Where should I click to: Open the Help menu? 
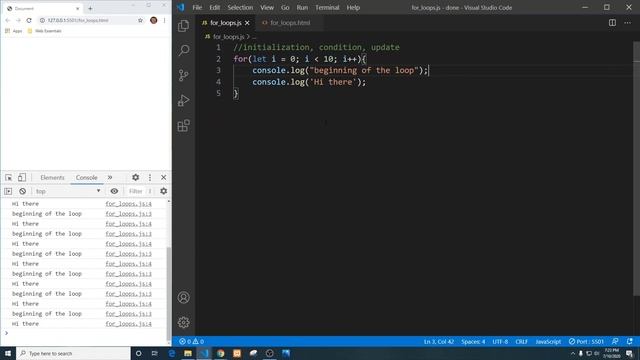tap(353, 7)
